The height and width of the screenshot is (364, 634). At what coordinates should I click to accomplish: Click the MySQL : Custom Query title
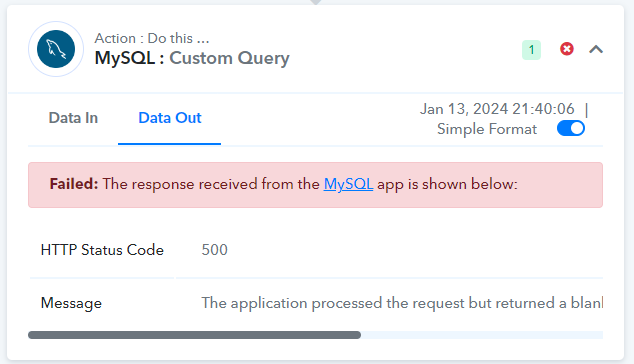[x=192, y=58]
